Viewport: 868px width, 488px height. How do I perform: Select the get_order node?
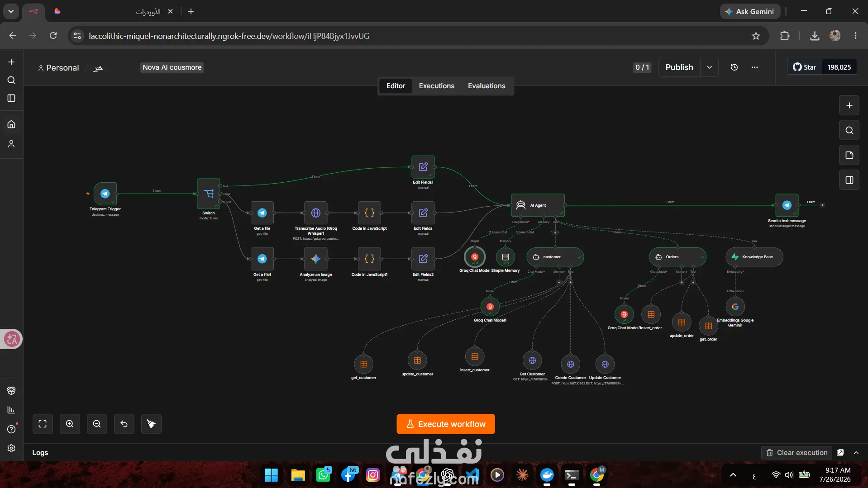tap(709, 326)
